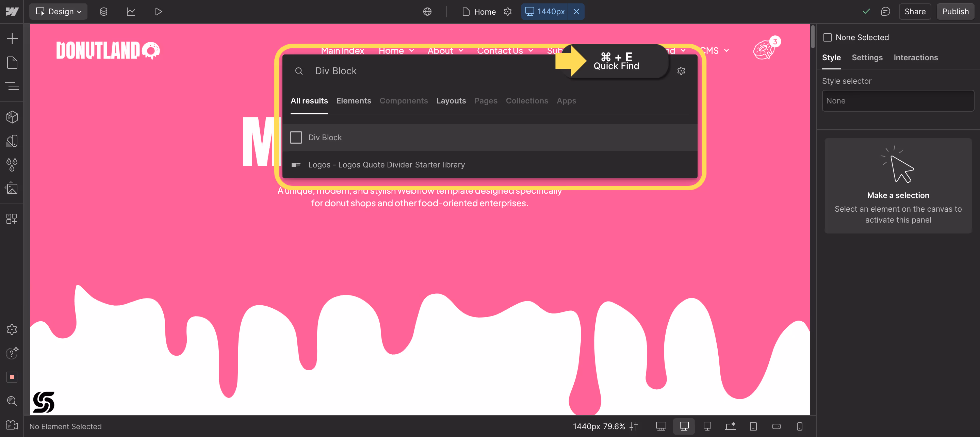This screenshot has width=980, height=437.
Task: Expand the Contact Us nav dropdown
Action: click(x=505, y=51)
